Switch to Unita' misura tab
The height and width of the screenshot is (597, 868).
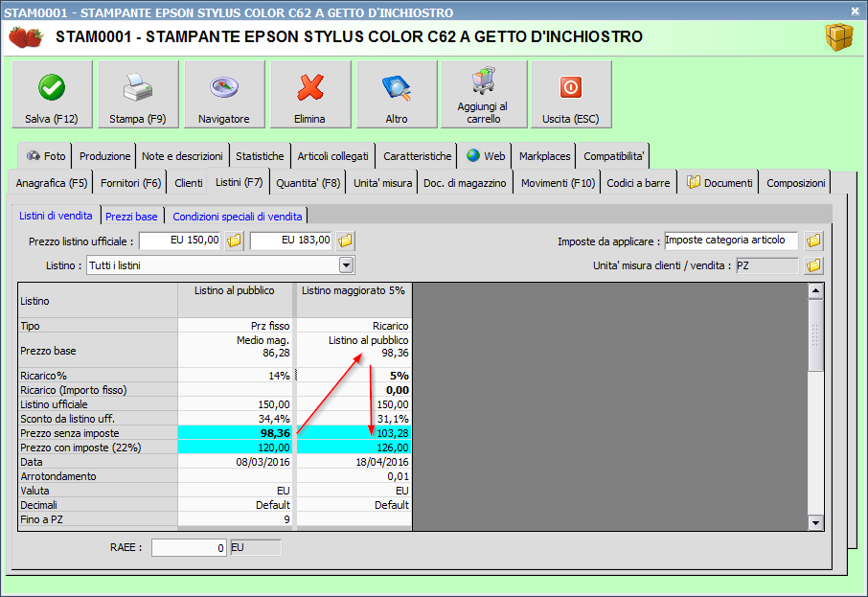click(x=382, y=183)
